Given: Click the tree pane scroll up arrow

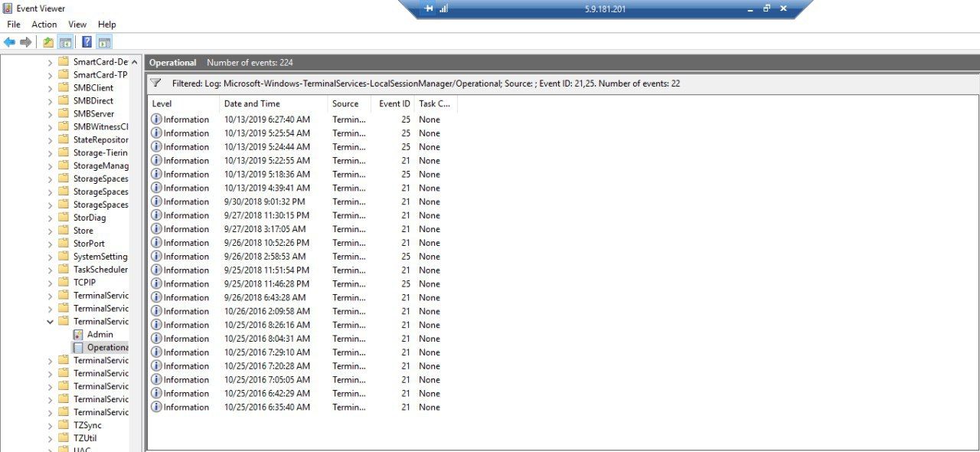Looking at the screenshot, I should pyautogui.click(x=135, y=62).
